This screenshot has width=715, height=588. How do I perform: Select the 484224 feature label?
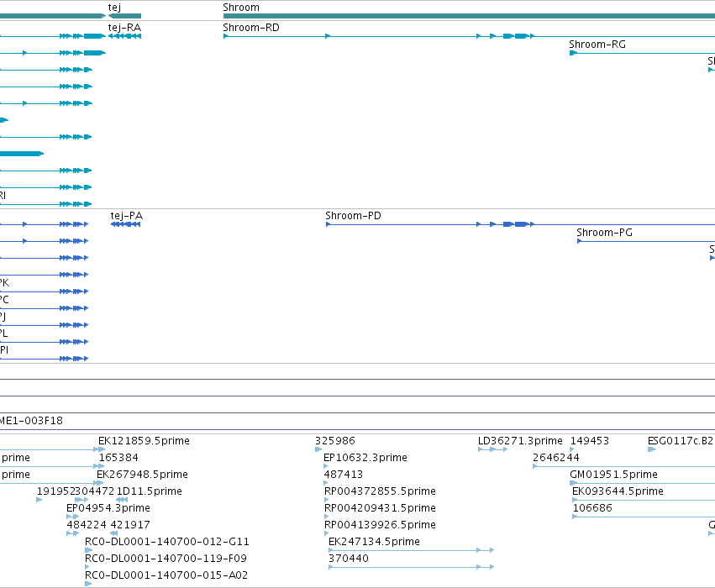click(87, 525)
